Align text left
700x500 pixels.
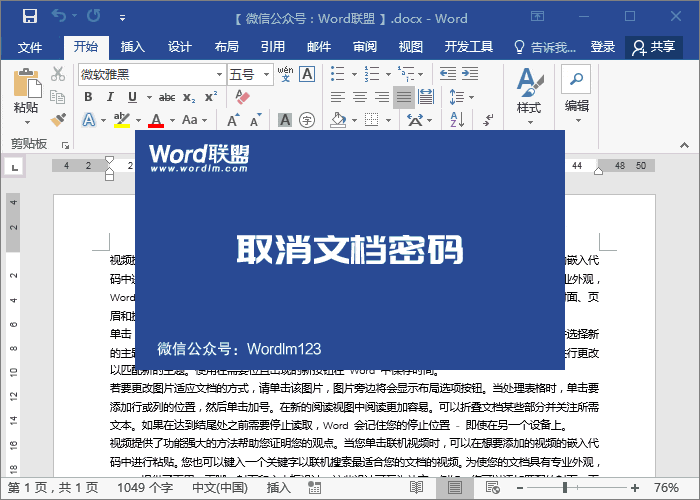(338, 97)
